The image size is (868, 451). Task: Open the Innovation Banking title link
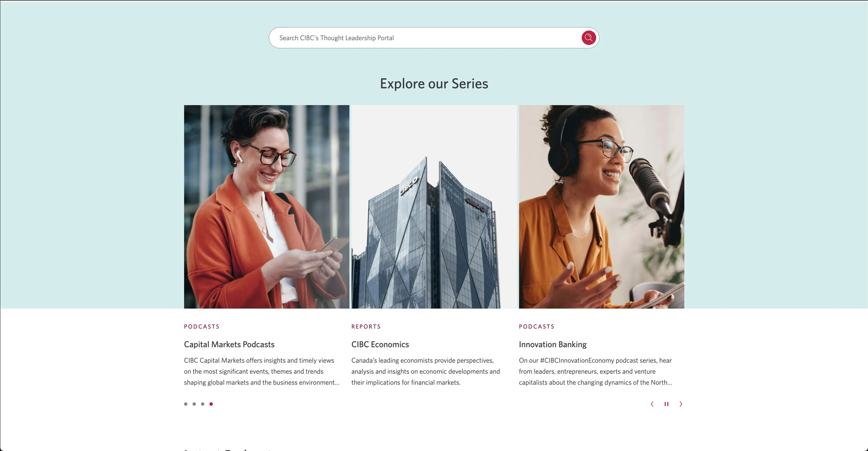[553, 344]
